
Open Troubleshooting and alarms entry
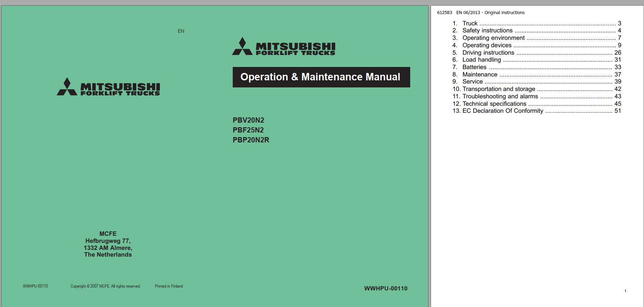tap(537, 96)
